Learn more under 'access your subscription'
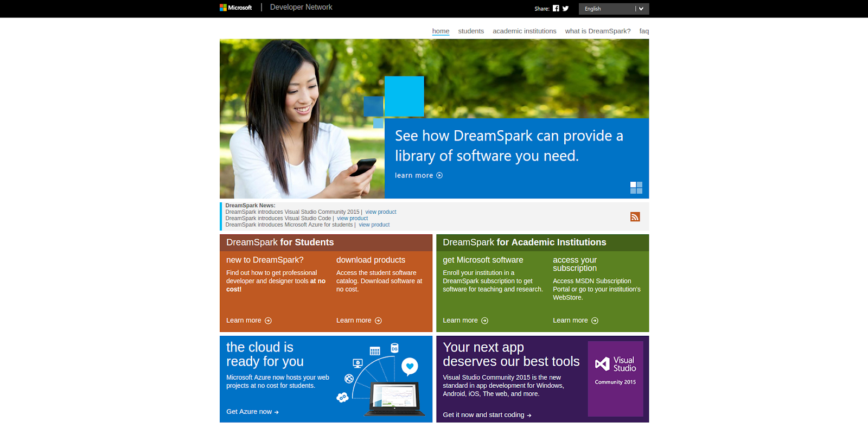 pyautogui.click(x=576, y=321)
